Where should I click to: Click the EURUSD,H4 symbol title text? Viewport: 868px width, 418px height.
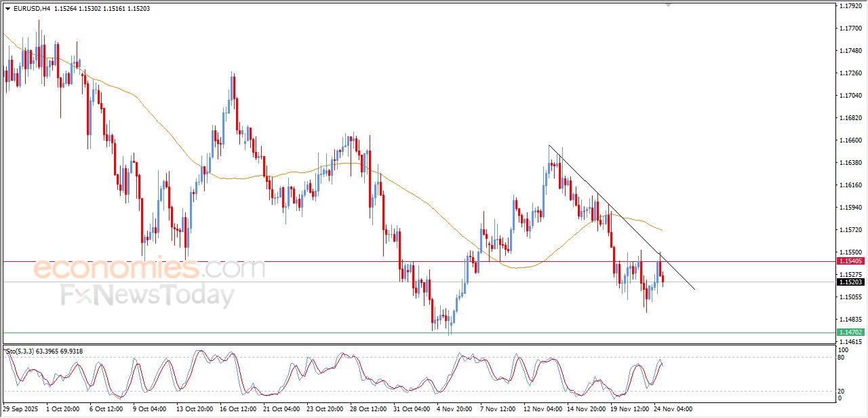coord(32,8)
